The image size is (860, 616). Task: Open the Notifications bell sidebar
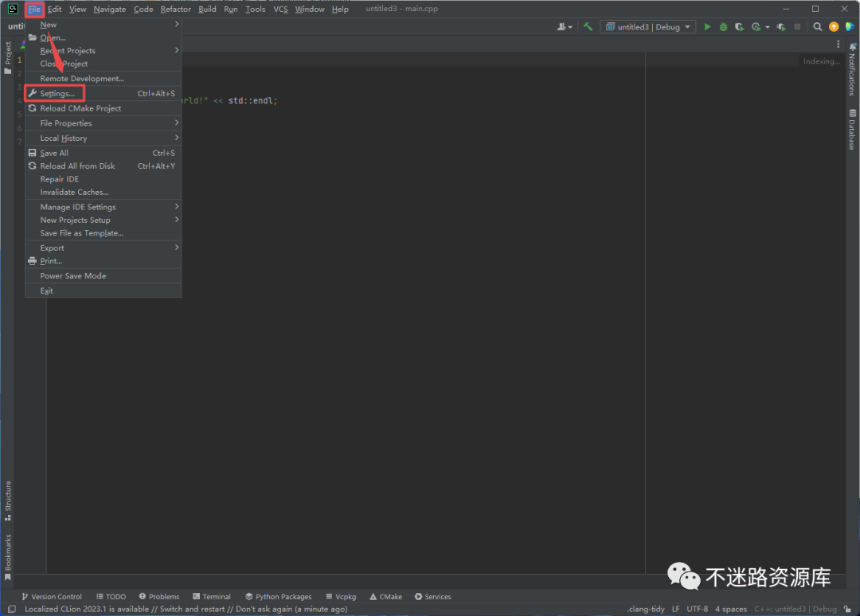click(x=852, y=68)
